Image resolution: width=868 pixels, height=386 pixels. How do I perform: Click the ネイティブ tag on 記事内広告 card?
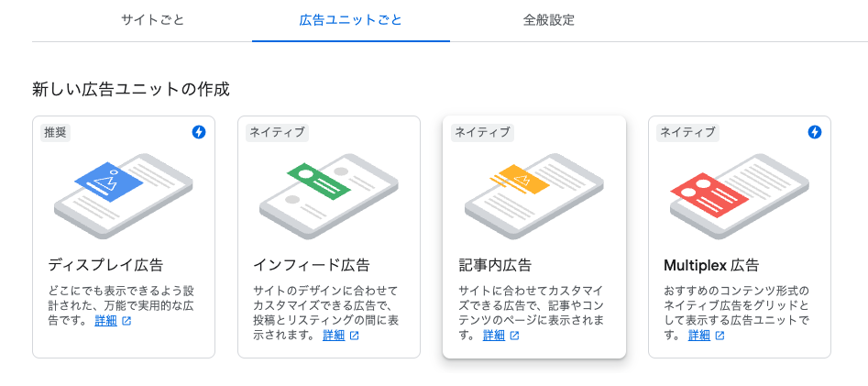click(482, 132)
